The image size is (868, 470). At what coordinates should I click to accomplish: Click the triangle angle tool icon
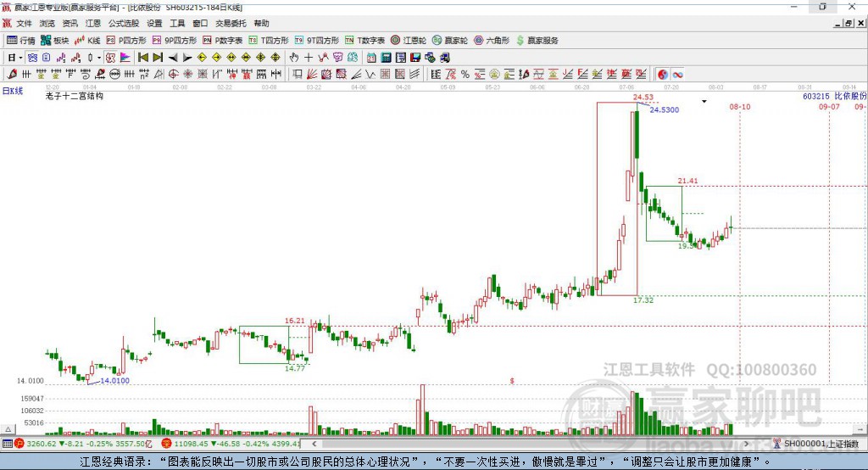159,75
